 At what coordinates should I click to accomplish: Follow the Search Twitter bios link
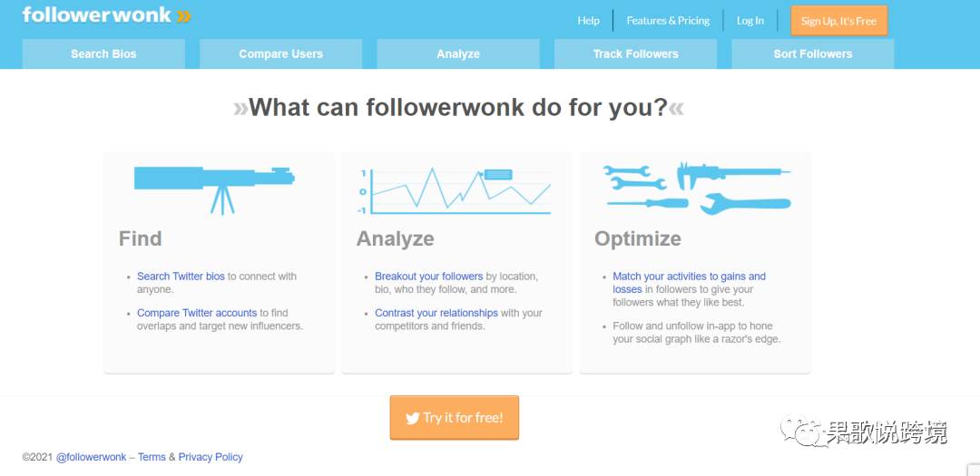(181, 277)
